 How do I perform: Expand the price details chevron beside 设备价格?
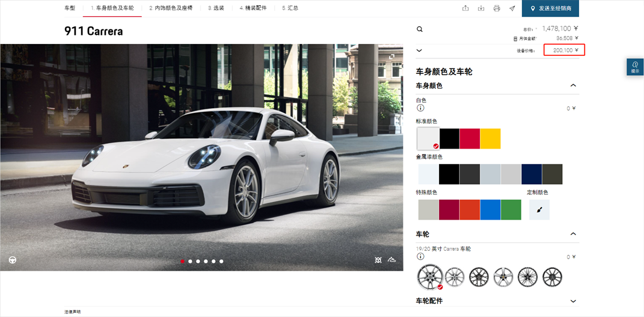pyautogui.click(x=420, y=51)
